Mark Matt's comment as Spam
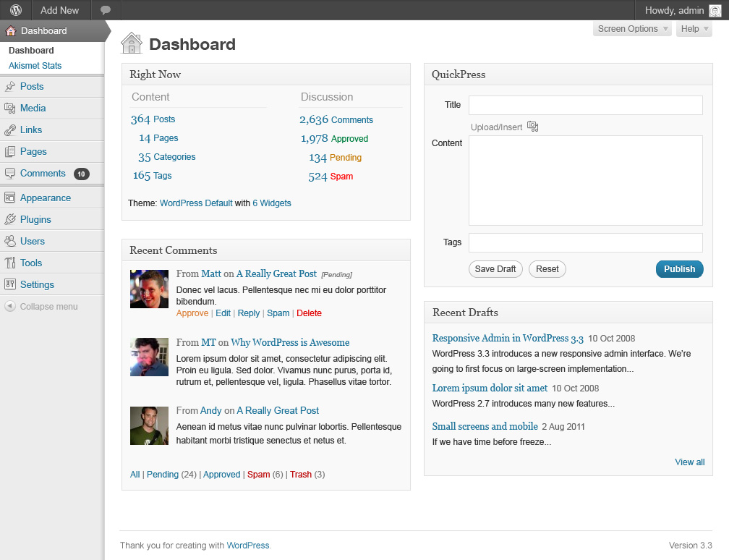 [x=278, y=313]
